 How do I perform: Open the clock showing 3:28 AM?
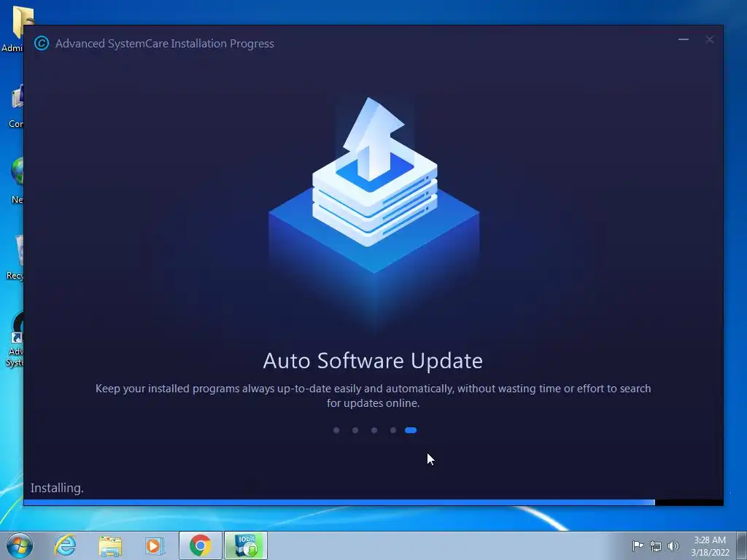[x=710, y=546]
